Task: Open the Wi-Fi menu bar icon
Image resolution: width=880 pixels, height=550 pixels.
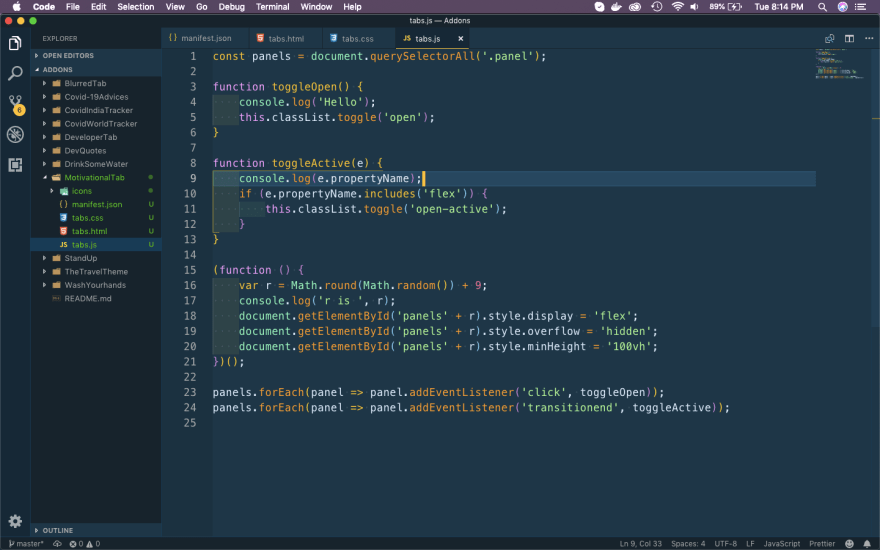Action: (x=678, y=7)
